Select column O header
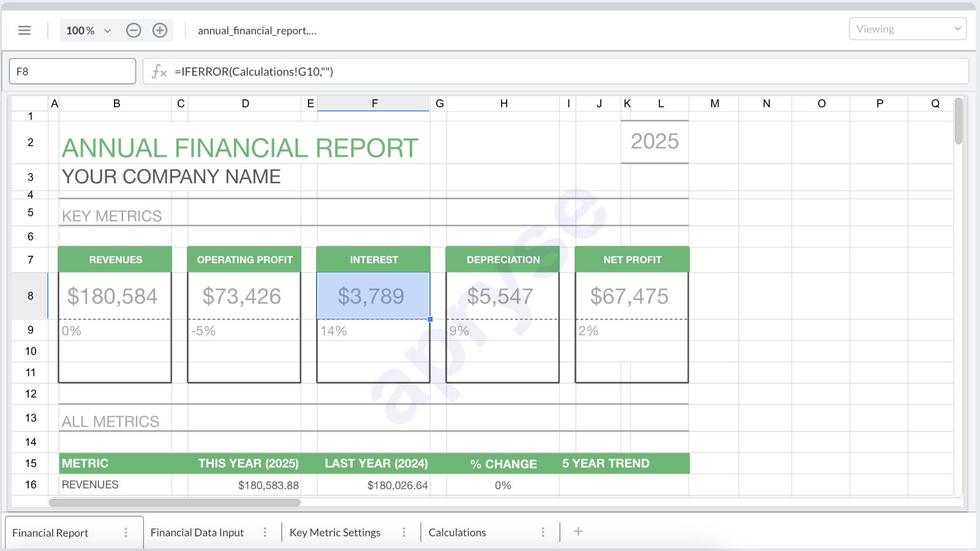Screen dimensions: 980x551 [821, 104]
